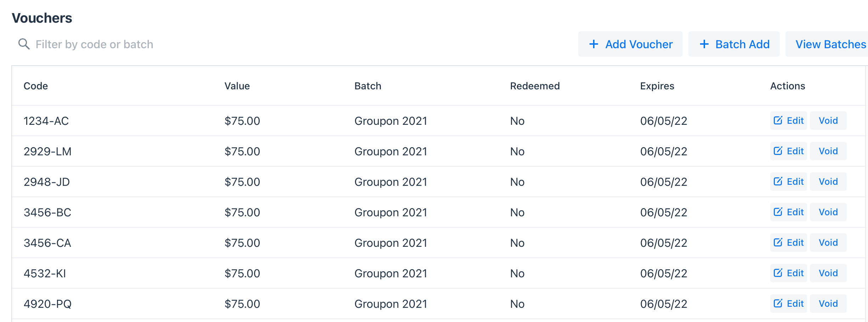Image resolution: width=868 pixels, height=322 pixels.
Task: Edit voucher 3456-CA
Action: point(789,243)
